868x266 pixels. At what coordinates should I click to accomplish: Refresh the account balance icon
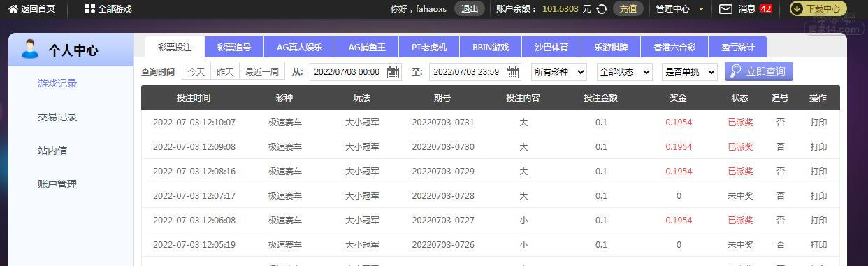click(602, 9)
